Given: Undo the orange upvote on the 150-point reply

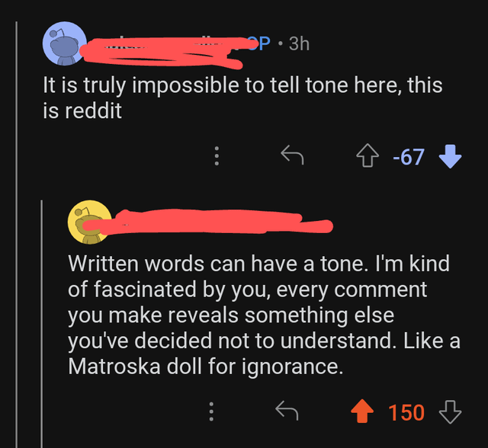Looking at the screenshot, I should tap(360, 412).
